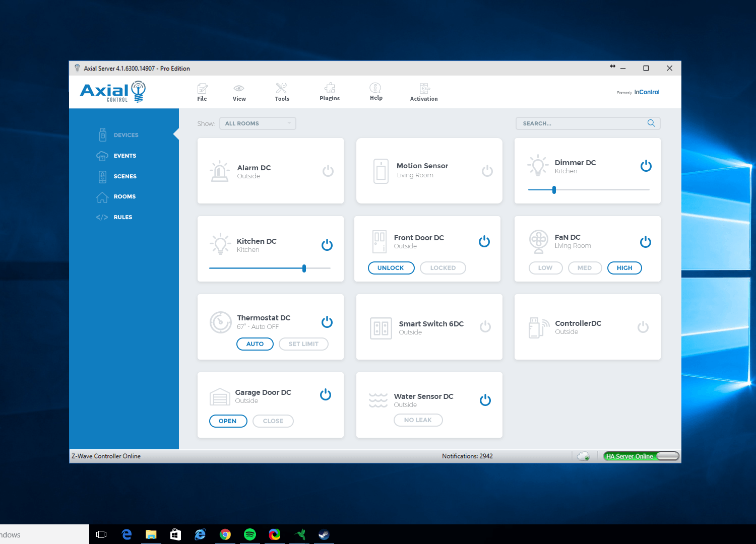Click AUTO on the Thermostat DC
Viewport: 756px width, 544px height.
click(x=255, y=344)
